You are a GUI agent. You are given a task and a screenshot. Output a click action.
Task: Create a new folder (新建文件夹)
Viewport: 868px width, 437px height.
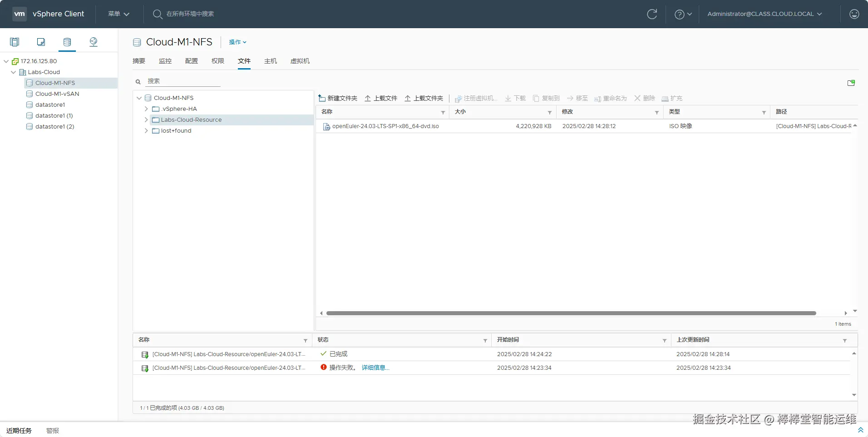(338, 98)
